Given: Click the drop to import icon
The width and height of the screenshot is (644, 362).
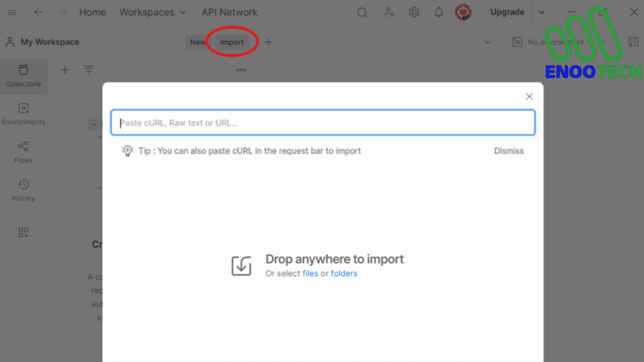Looking at the screenshot, I should [241, 266].
